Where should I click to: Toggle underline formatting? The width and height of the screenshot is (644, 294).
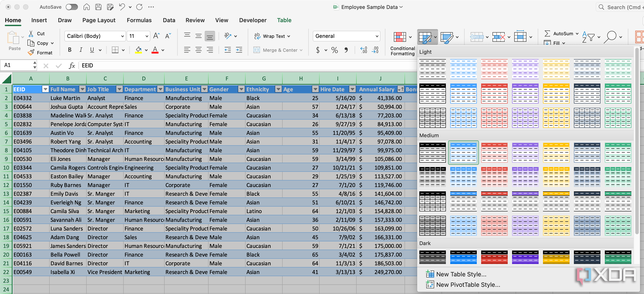click(x=92, y=50)
